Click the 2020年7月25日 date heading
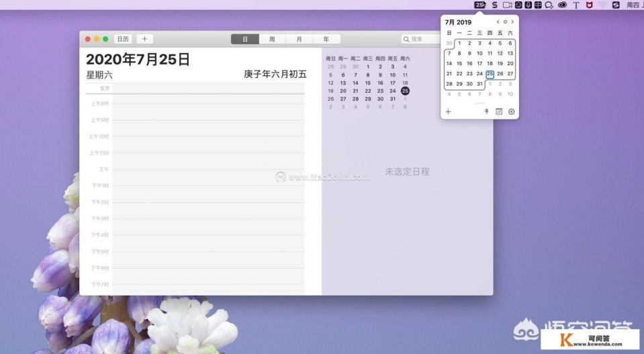 (x=138, y=60)
